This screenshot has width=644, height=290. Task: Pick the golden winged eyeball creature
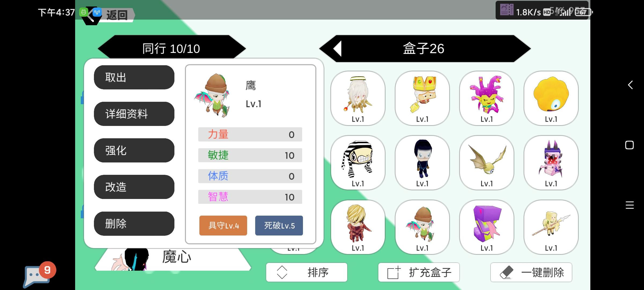click(x=486, y=162)
